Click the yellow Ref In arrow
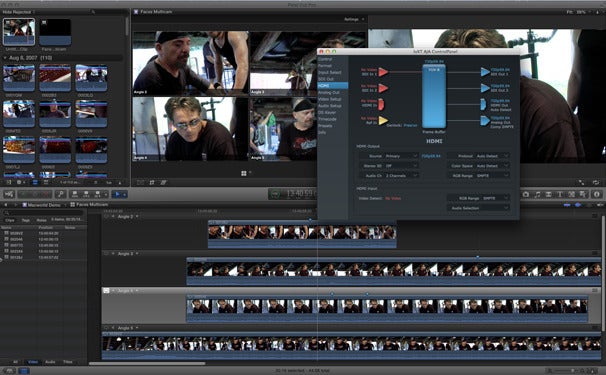 coord(383,121)
